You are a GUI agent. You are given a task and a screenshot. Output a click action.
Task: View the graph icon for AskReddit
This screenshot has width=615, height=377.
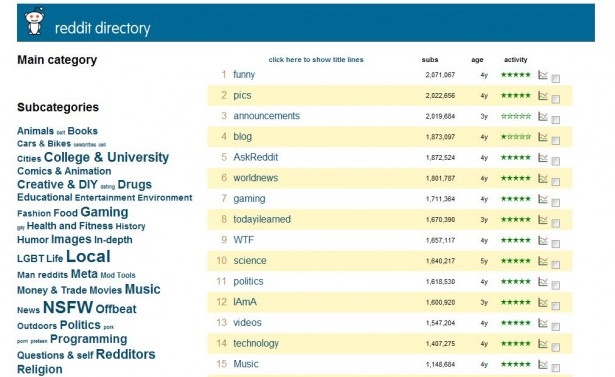tap(543, 157)
